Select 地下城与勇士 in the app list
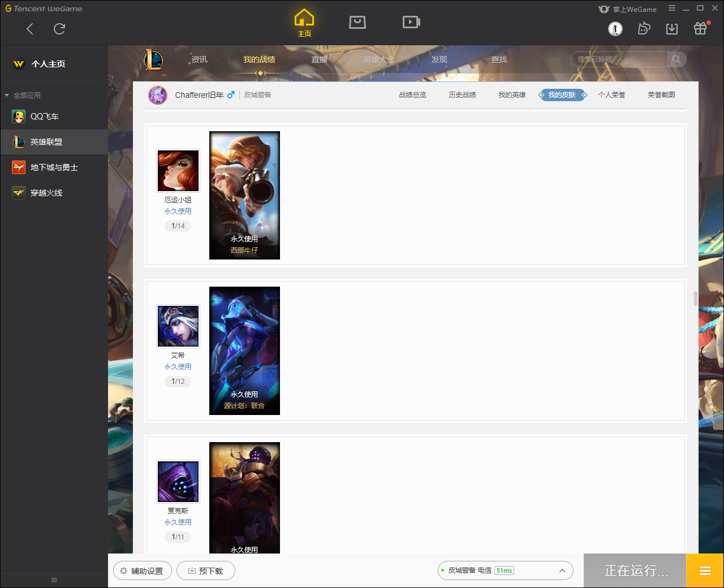Image resolution: width=724 pixels, height=588 pixels. (x=54, y=167)
